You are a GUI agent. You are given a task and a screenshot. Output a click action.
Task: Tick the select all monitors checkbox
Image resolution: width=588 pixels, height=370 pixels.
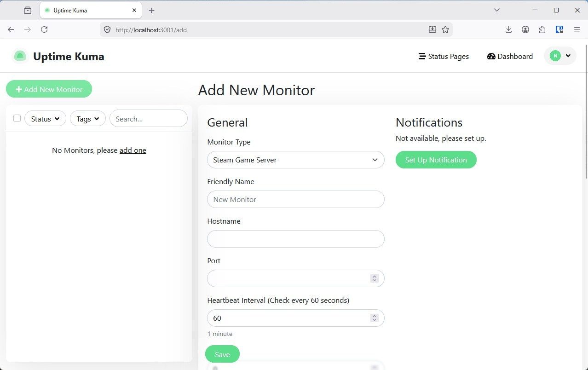pyautogui.click(x=17, y=118)
